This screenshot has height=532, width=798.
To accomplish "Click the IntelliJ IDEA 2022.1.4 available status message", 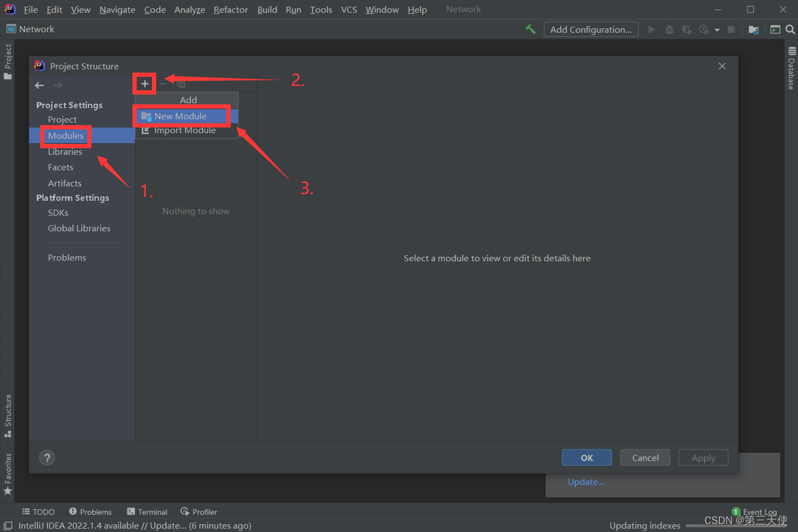I will coord(135,526).
